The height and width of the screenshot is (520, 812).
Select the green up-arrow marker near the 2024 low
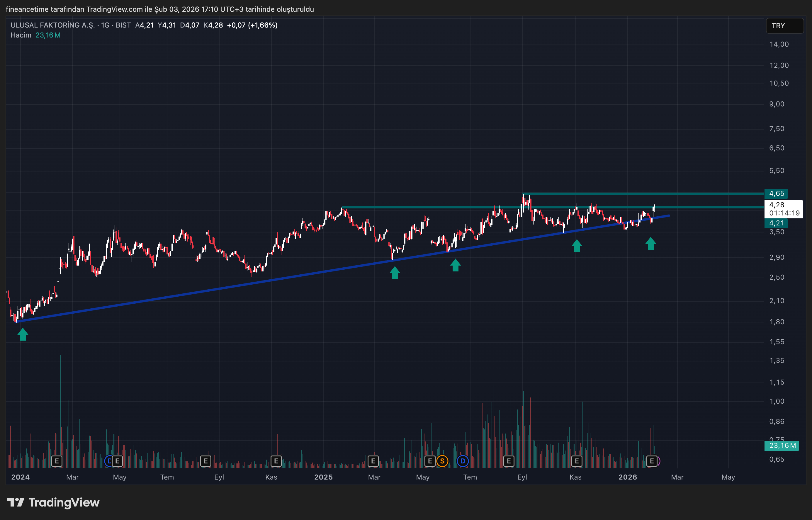click(22, 334)
